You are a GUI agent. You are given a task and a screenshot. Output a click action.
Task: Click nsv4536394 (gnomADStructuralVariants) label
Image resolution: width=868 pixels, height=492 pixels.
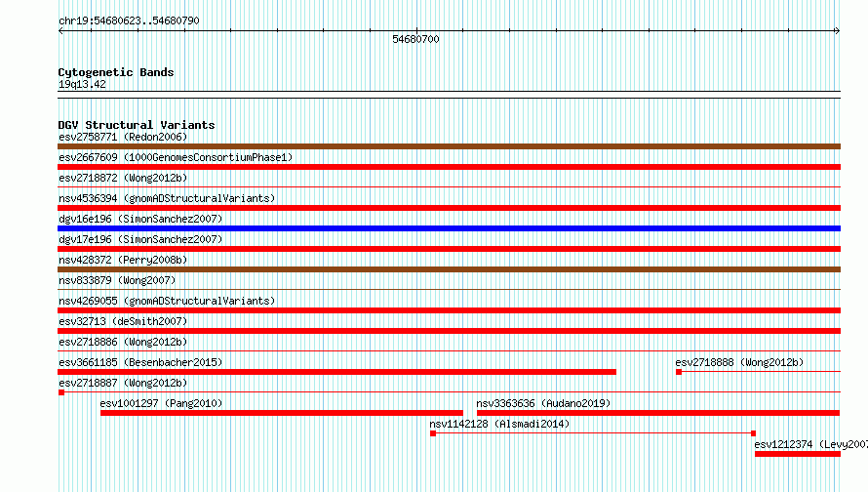167,198
